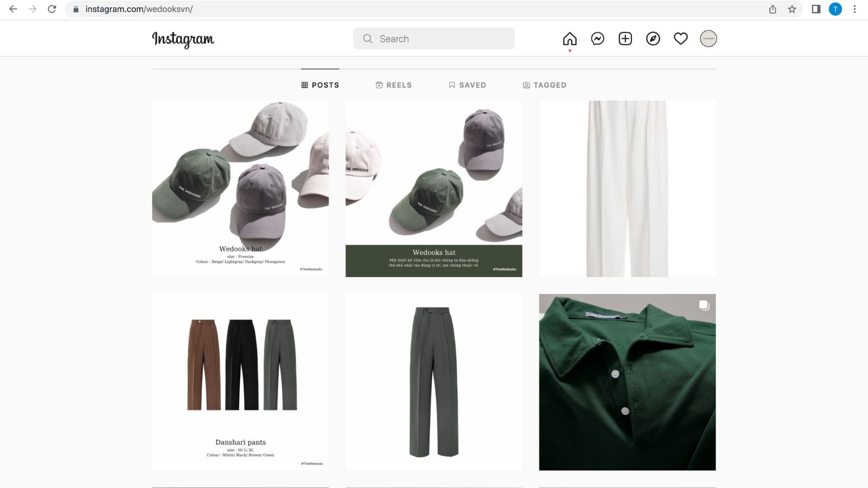The width and height of the screenshot is (868, 488).
Task: Go forward with the browser forward arrow
Action: 33,9
